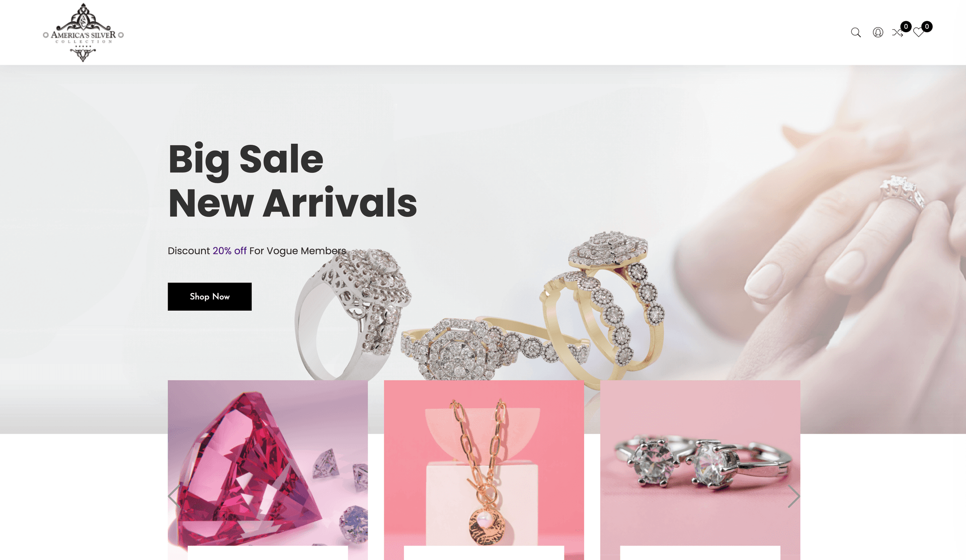Click the Shop Now button
Viewport: 966px width, 560px height.
tap(209, 297)
